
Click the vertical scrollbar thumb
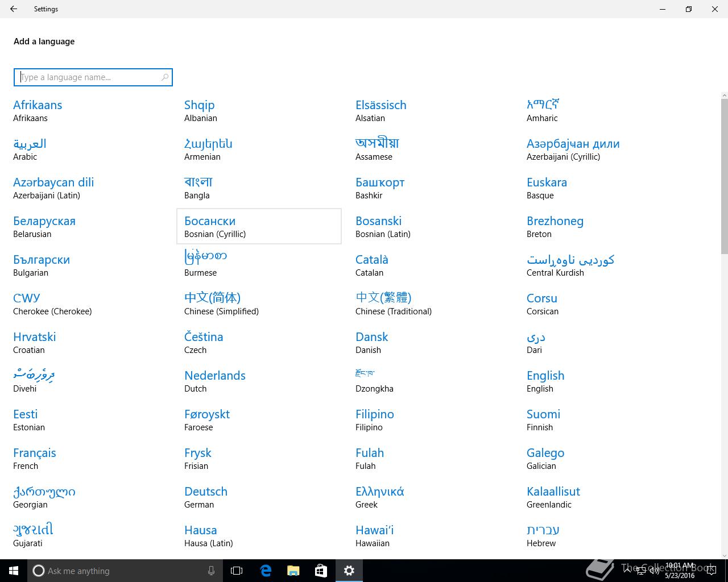point(724,176)
